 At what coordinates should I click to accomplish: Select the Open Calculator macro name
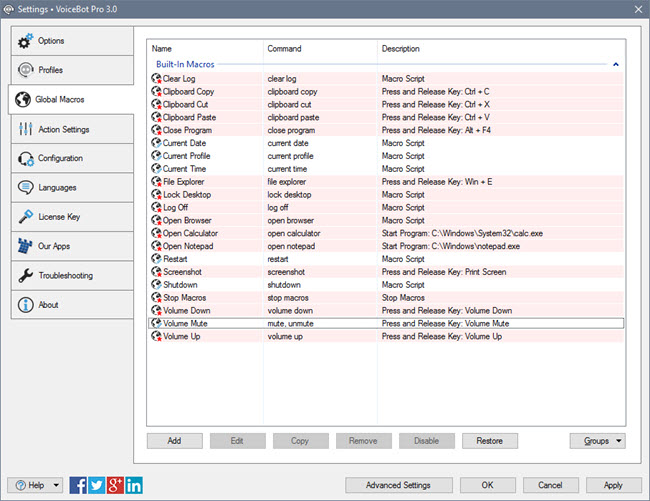pos(190,233)
